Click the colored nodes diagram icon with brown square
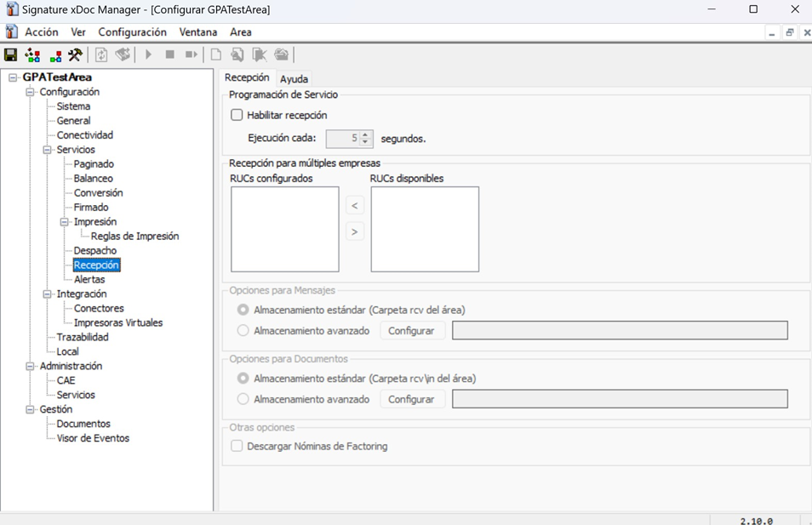Screen dimensions: 812x525 click(32, 54)
